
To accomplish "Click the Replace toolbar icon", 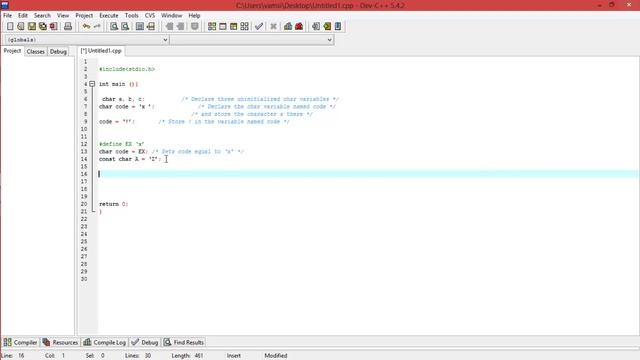I will click(x=125, y=27).
